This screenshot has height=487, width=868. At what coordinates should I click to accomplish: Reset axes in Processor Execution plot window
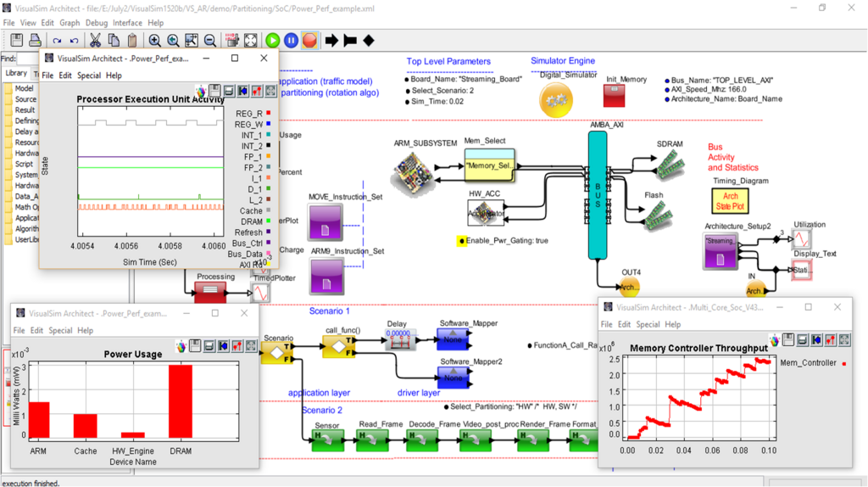[x=243, y=91]
